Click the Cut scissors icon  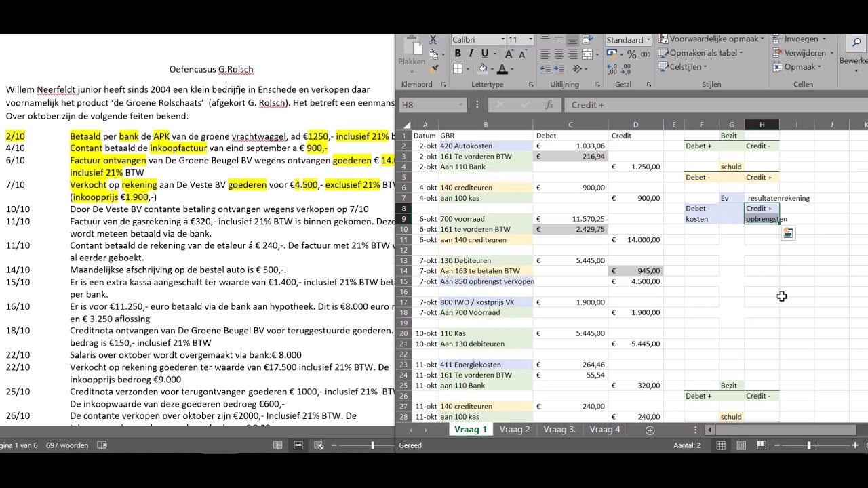(433, 39)
